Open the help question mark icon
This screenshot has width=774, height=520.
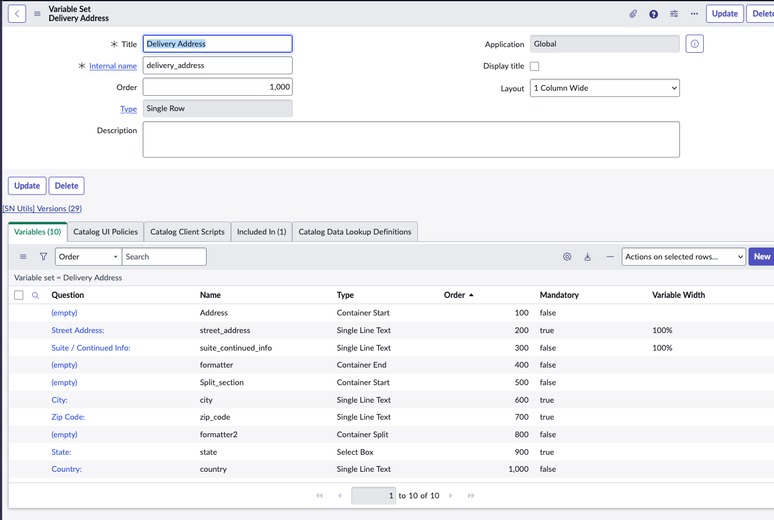[x=654, y=14]
